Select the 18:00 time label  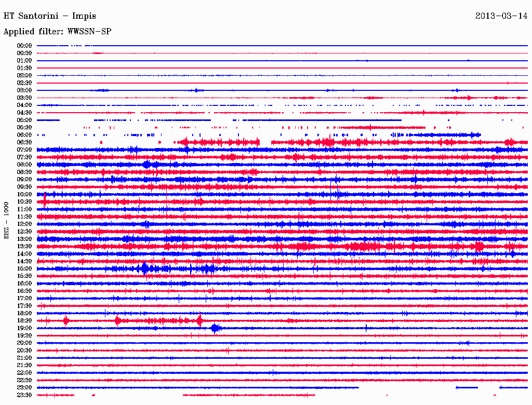[24, 314]
